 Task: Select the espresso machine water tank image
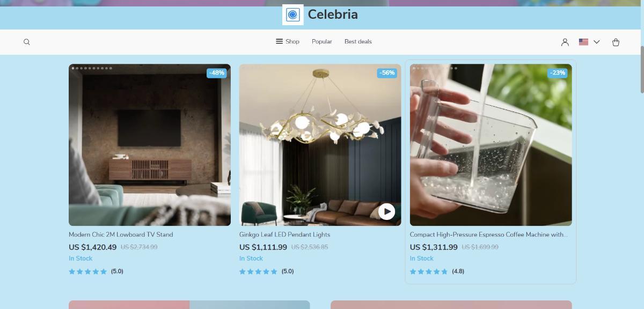(x=491, y=145)
